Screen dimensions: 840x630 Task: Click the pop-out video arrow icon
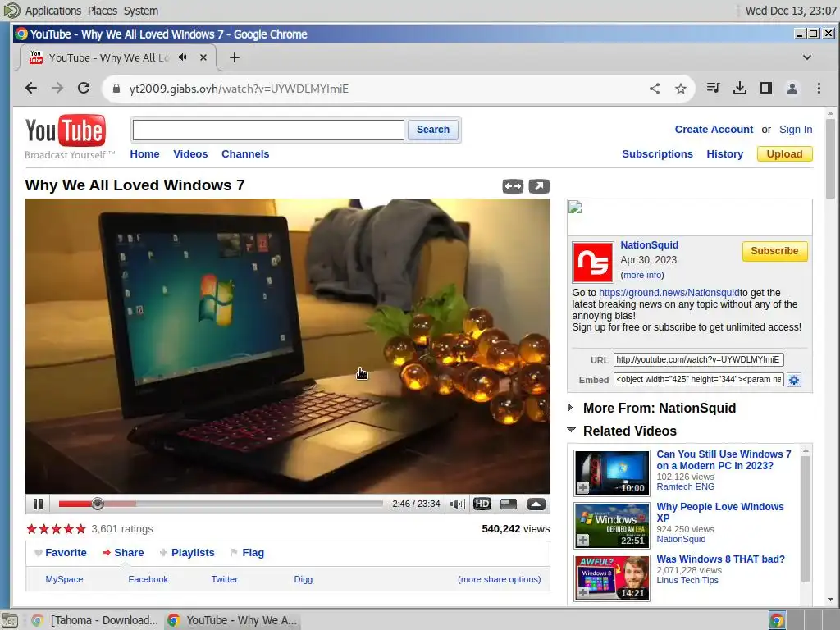click(539, 186)
